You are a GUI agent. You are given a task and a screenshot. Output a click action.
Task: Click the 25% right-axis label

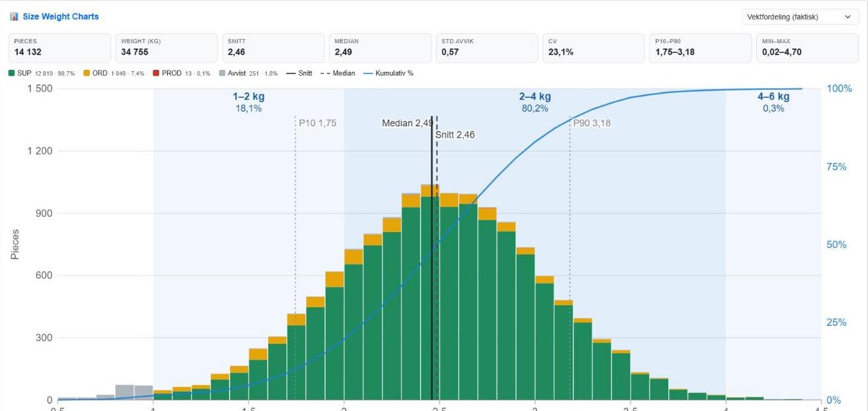(837, 323)
